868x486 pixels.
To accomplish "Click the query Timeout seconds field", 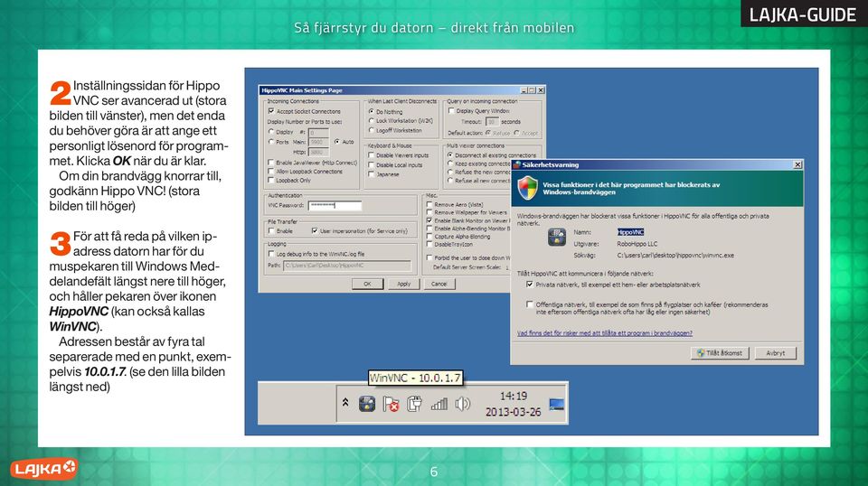I will 492,121.
